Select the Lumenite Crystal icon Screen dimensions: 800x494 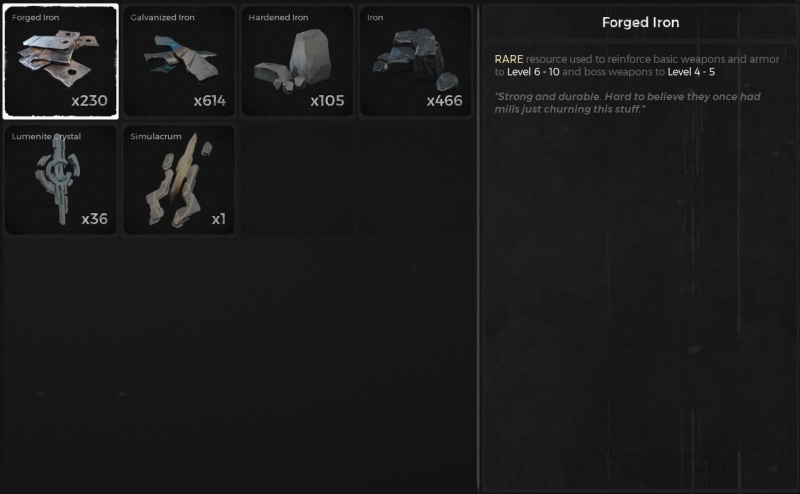[58, 179]
